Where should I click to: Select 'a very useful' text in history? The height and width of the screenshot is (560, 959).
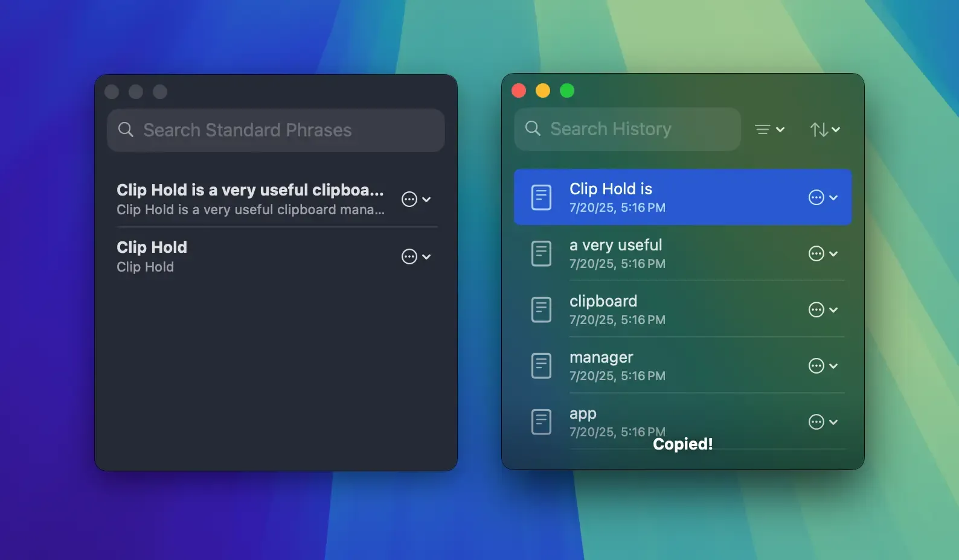tap(615, 245)
